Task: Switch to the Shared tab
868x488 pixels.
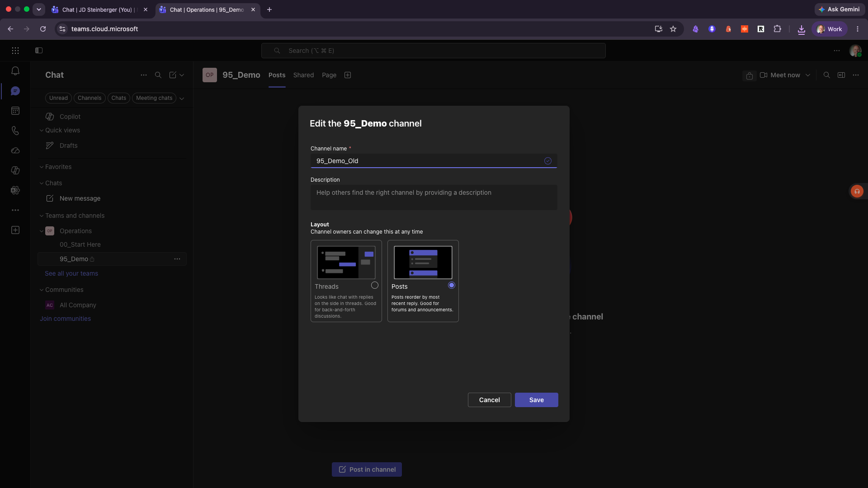Action: tap(303, 75)
